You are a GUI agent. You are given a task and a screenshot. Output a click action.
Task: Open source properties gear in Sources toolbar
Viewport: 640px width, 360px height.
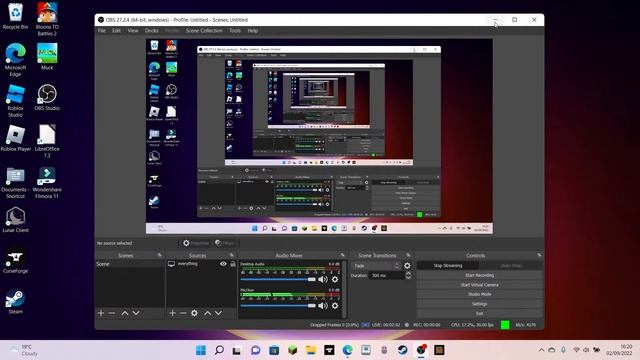point(194,313)
